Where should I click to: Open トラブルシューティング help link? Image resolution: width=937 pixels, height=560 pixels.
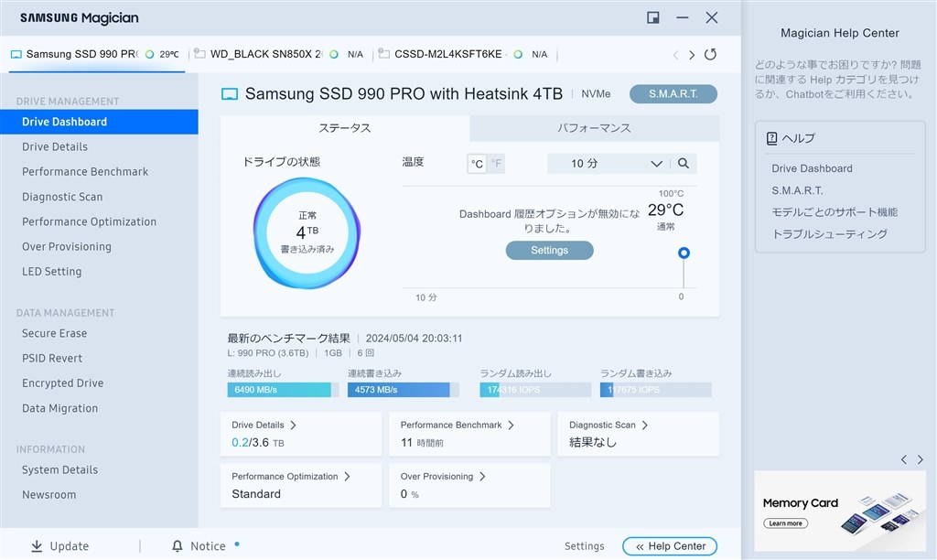(x=829, y=234)
